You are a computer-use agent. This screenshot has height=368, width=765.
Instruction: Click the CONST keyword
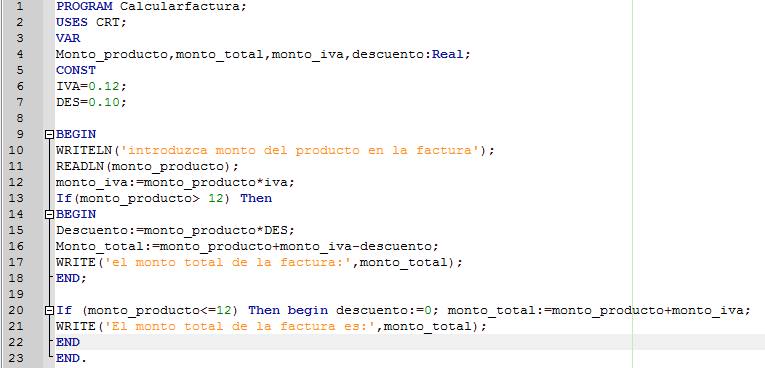[x=76, y=70]
